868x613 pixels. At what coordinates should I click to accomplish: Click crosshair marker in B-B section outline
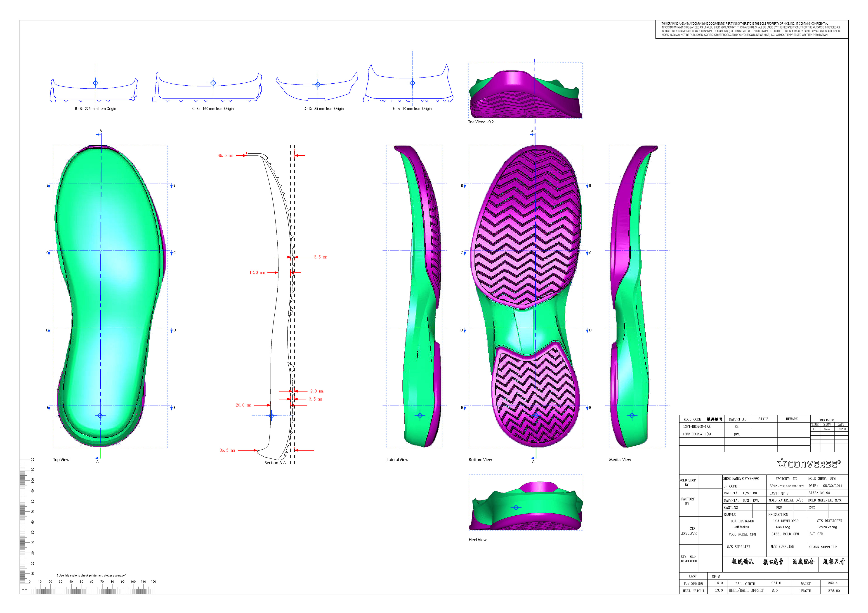pyautogui.click(x=96, y=83)
